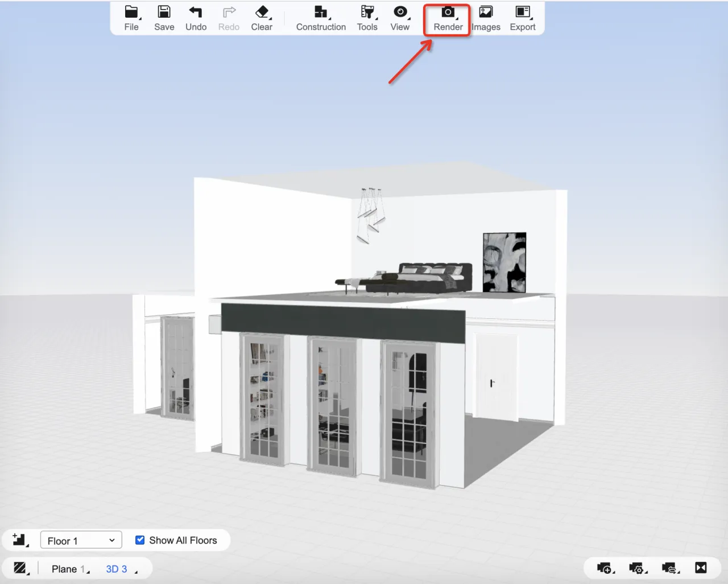Toggle the Show All Floors checkbox
The width and height of the screenshot is (728, 584).
click(x=140, y=540)
